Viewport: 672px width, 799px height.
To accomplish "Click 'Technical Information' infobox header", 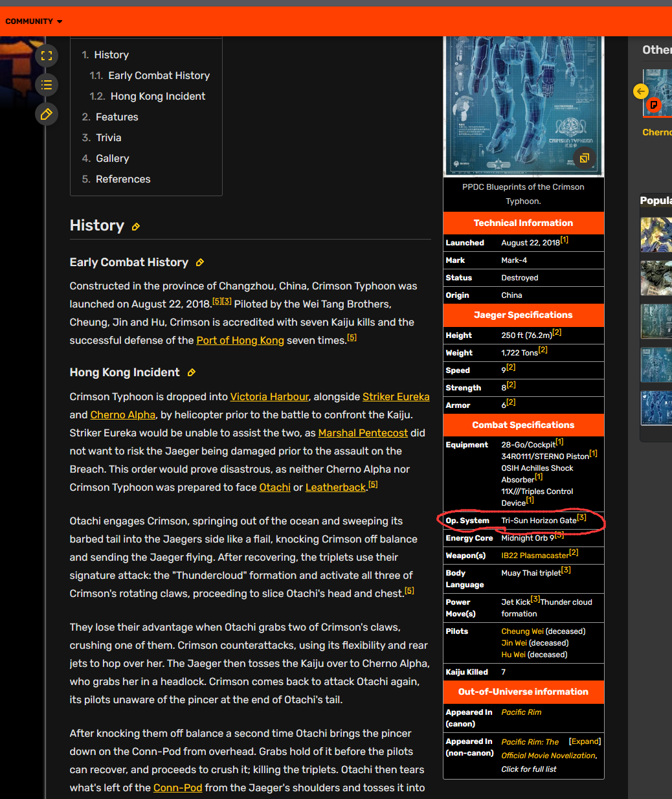I will (524, 223).
